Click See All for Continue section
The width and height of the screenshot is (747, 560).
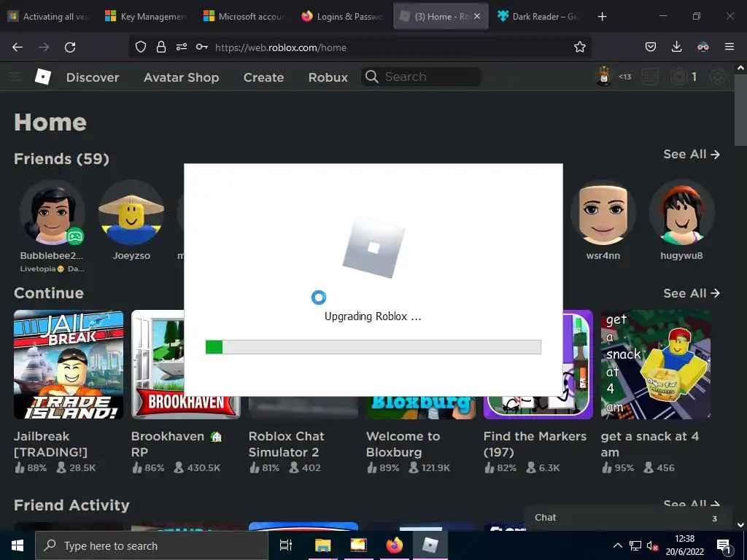click(692, 293)
